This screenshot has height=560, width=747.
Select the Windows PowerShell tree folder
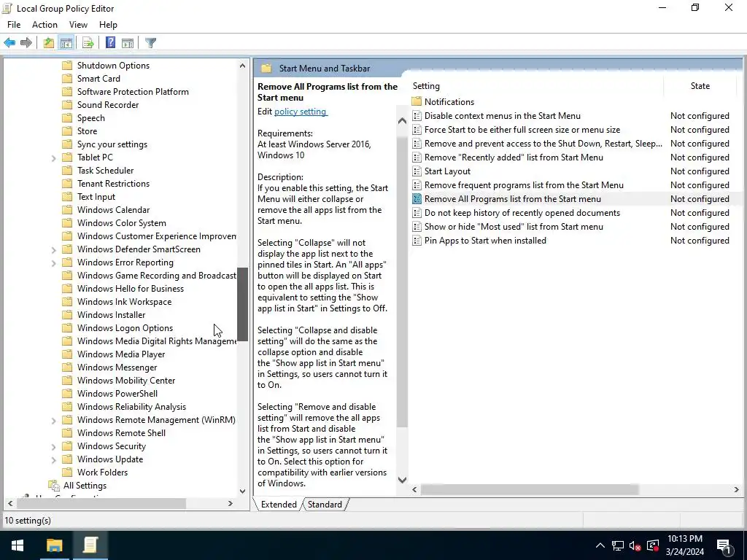click(x=117, y=394)
